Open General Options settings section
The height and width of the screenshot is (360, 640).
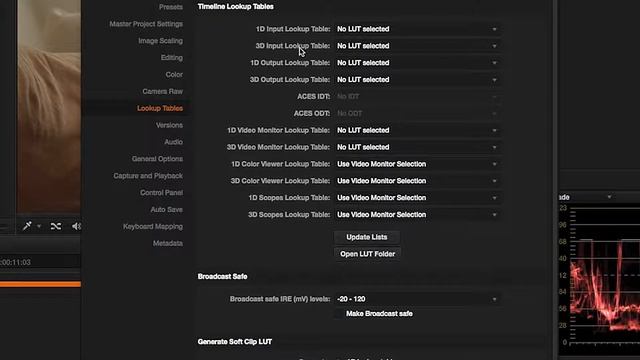[157, 159]
